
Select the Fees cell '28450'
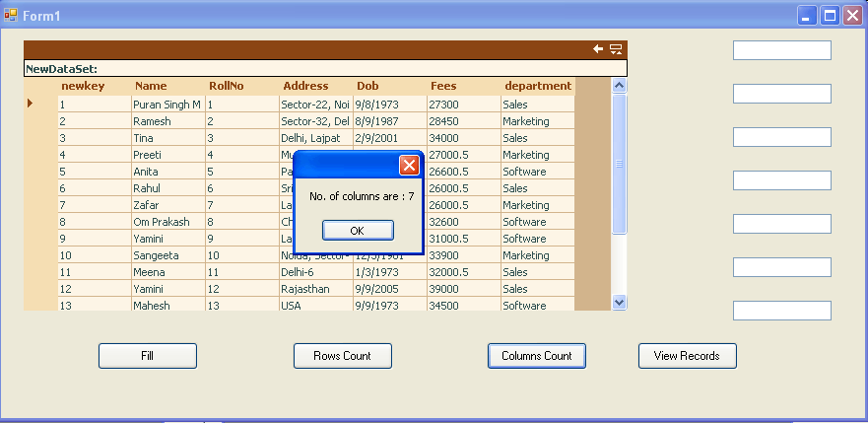[464, 121]
